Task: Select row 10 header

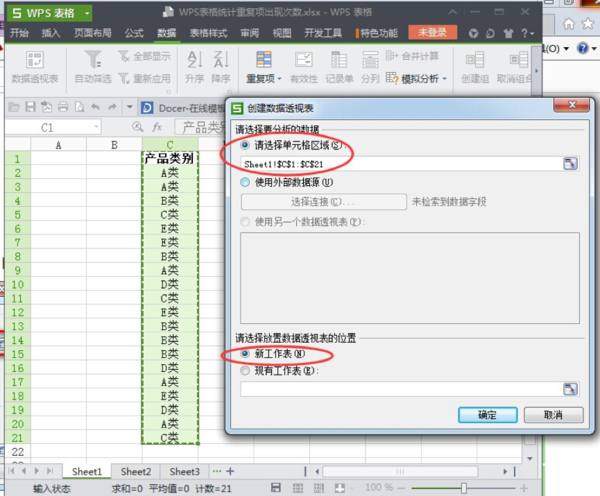Action: (18, 284)
